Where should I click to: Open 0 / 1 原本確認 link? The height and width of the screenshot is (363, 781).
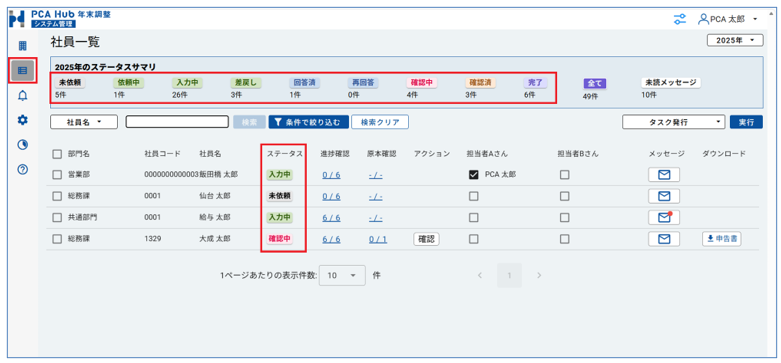(x=378, y=240)
